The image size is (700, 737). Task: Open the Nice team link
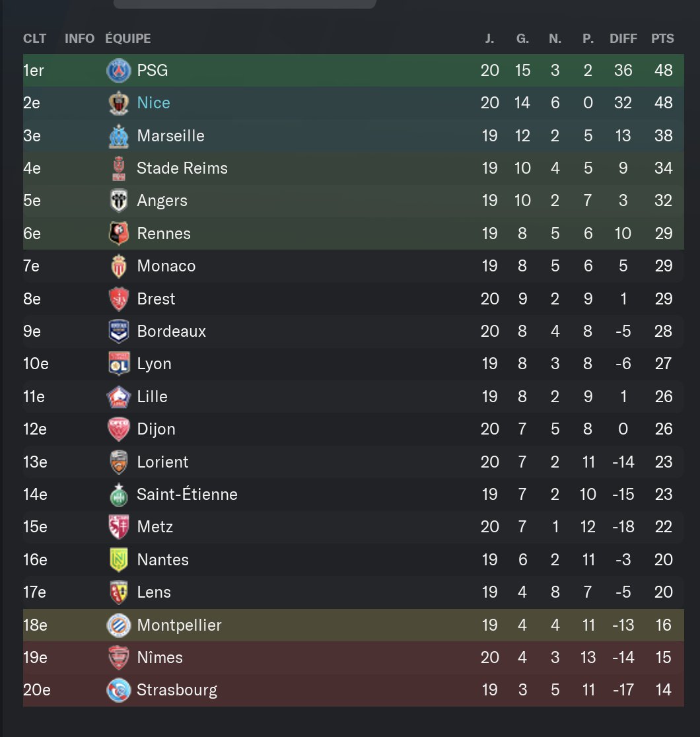[x=153, y=103]
